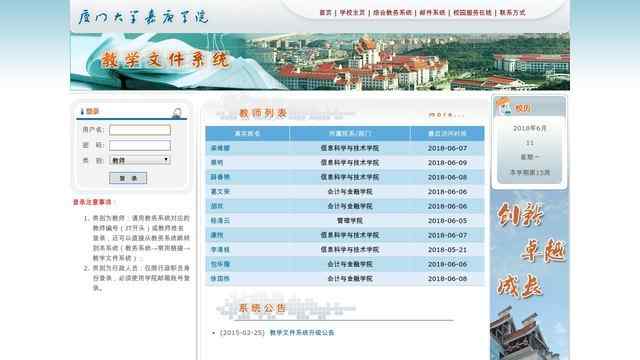
Task: Click the 厦门大学嘉庚学院 calligraphy logo
Action: coord(143,17)
